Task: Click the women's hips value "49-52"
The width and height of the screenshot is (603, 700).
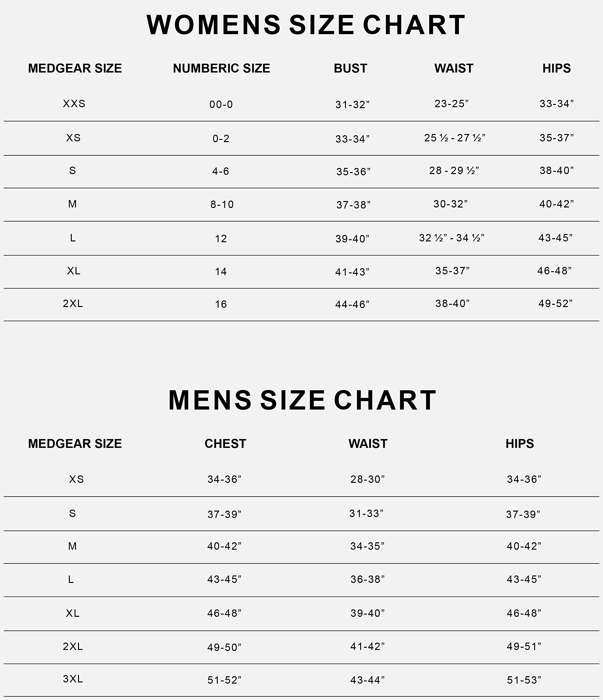Action: pos(555,303)
